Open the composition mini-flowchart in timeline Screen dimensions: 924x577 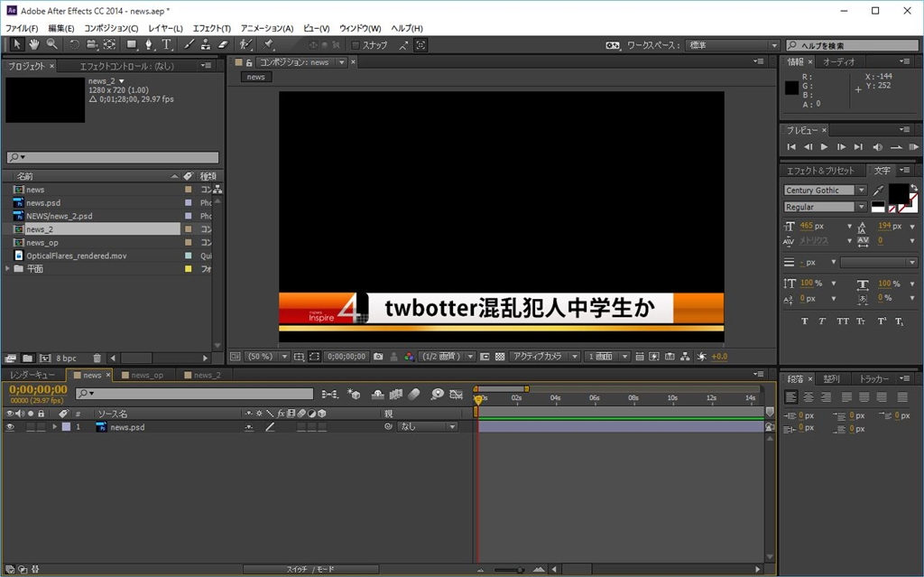330,394
